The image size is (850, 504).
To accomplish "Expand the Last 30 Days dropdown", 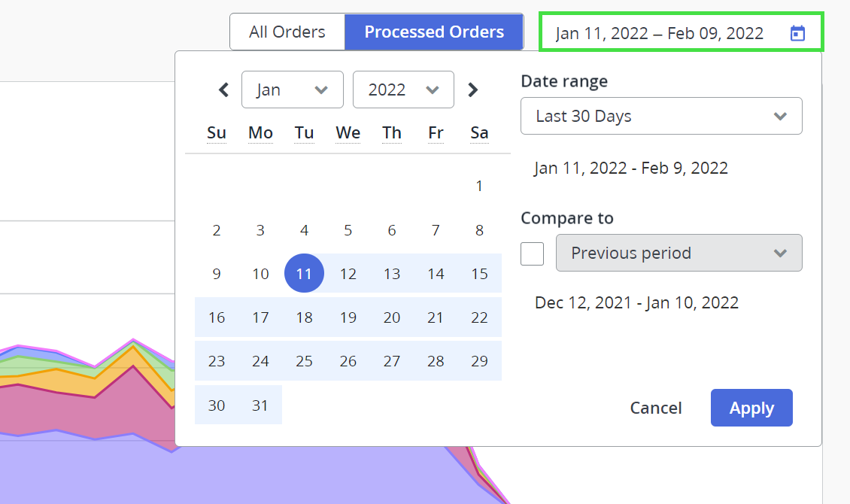I will (661, 117).
